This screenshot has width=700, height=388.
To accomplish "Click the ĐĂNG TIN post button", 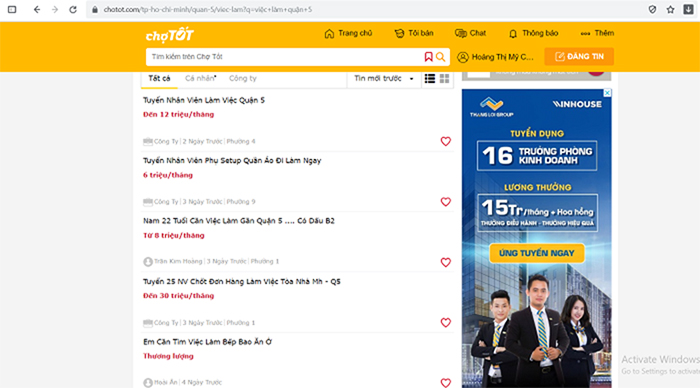I will point(579,57).
